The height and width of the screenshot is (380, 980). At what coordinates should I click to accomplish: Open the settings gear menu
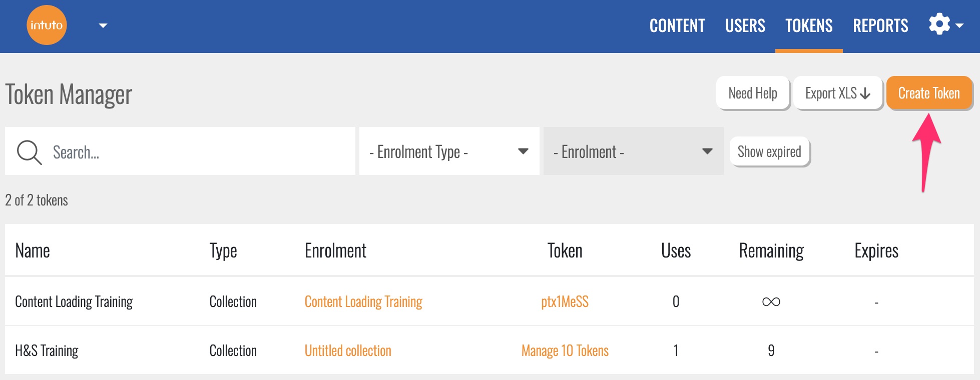tap(945, 24)
